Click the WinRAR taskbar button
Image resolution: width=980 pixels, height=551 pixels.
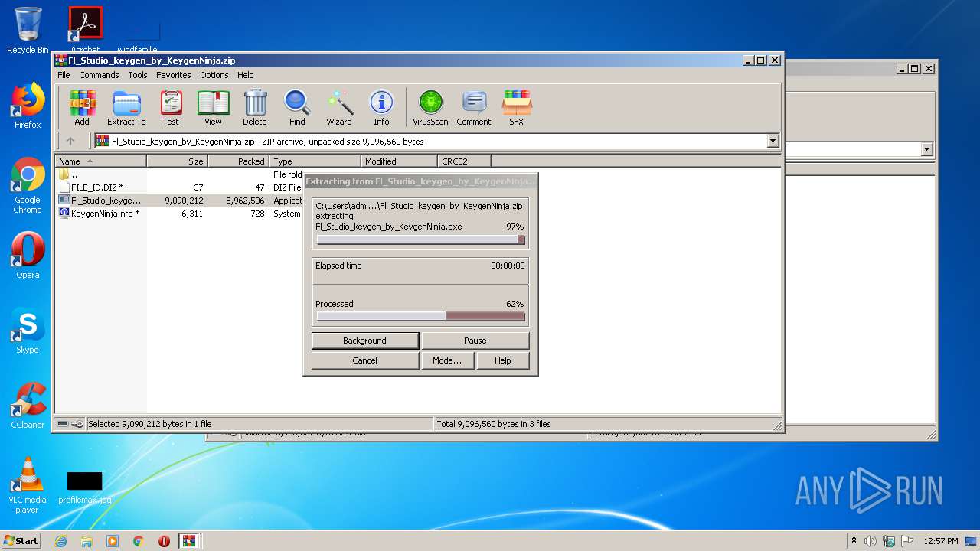click(x=190, y=541)
